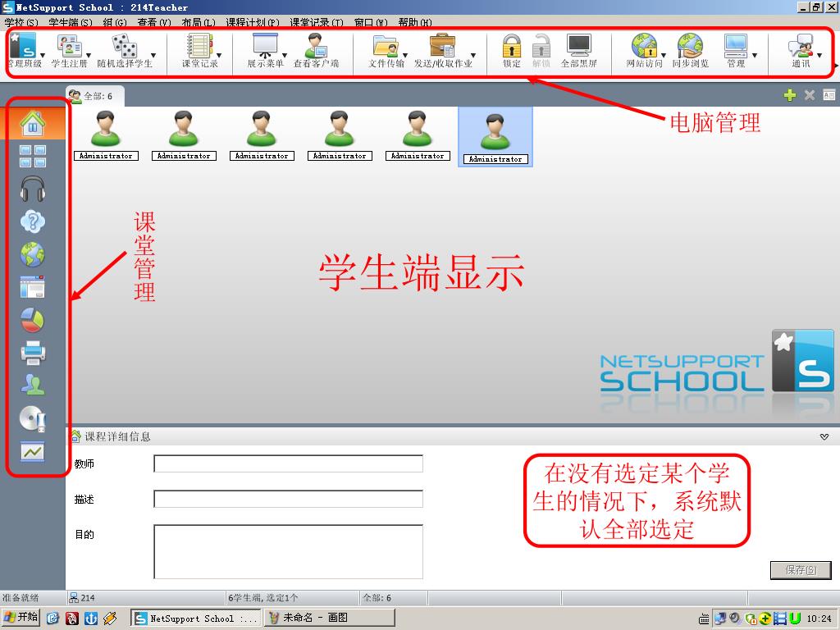Click the Save (保存) button
840x630 pixels.
[801, 570]
